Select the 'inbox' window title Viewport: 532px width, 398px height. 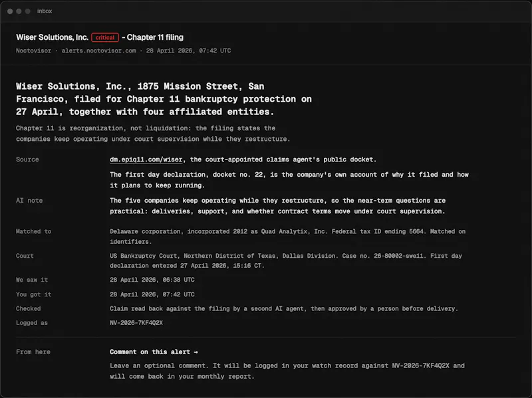[x=45, y=11]
